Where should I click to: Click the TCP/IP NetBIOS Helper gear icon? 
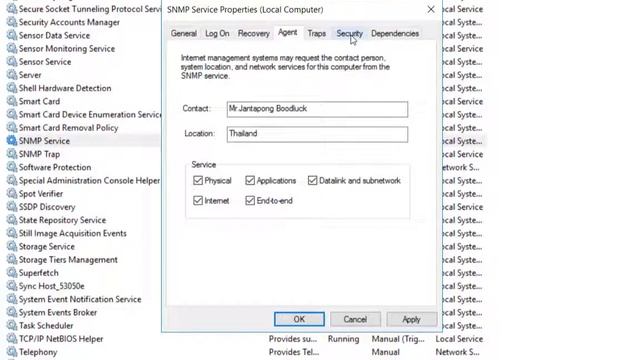12,339
